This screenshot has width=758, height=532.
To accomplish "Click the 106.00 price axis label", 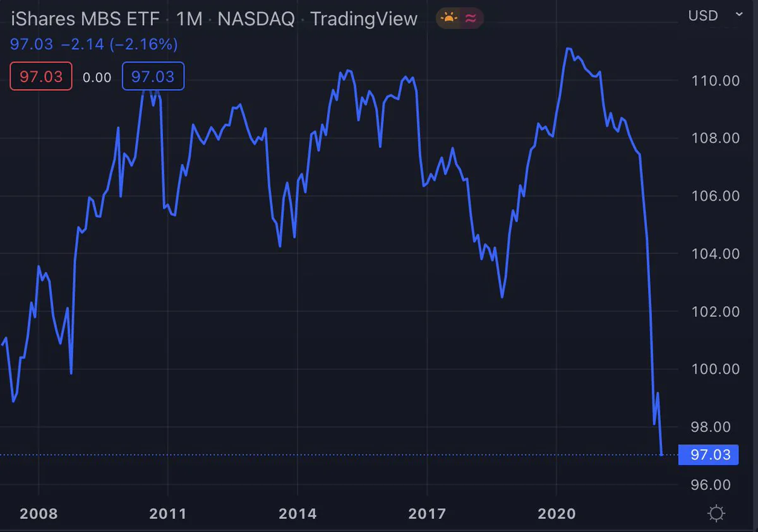I will [x=715, y=196].
